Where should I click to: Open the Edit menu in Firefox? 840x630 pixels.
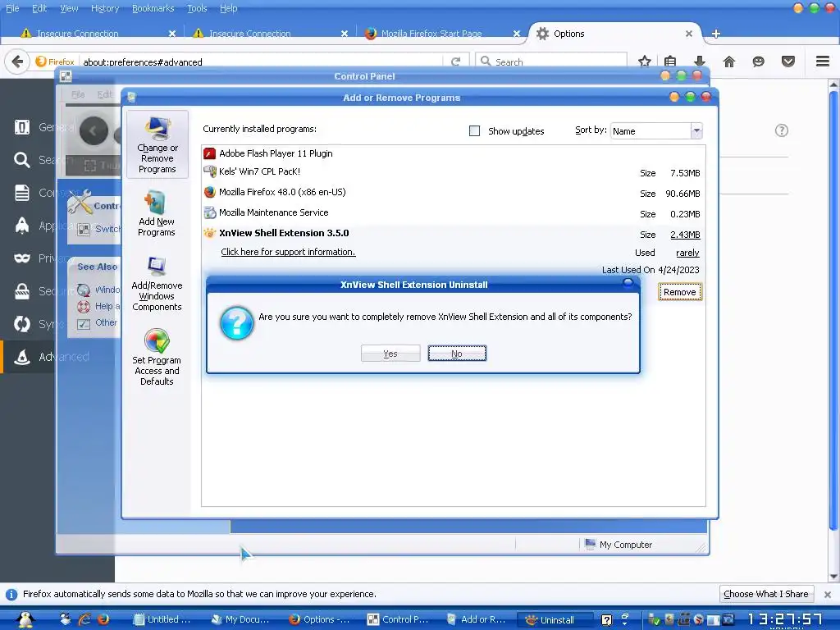point(39,8)
